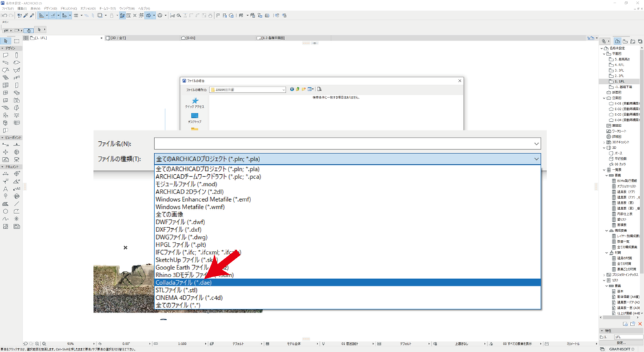Image resolution: width=644 pixels, height=352 pixels.
Task: Switch to the [E-01] elevation tab
Action: tap(190, 38)
